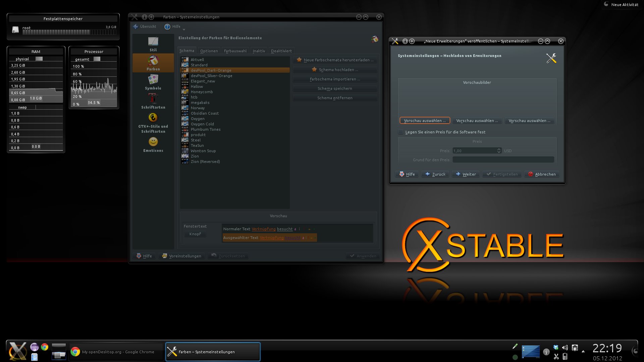Go back to Übersicht in Farben window
Image resolution: width=644 pixels, height=362 pixels.
click(145, 26)
